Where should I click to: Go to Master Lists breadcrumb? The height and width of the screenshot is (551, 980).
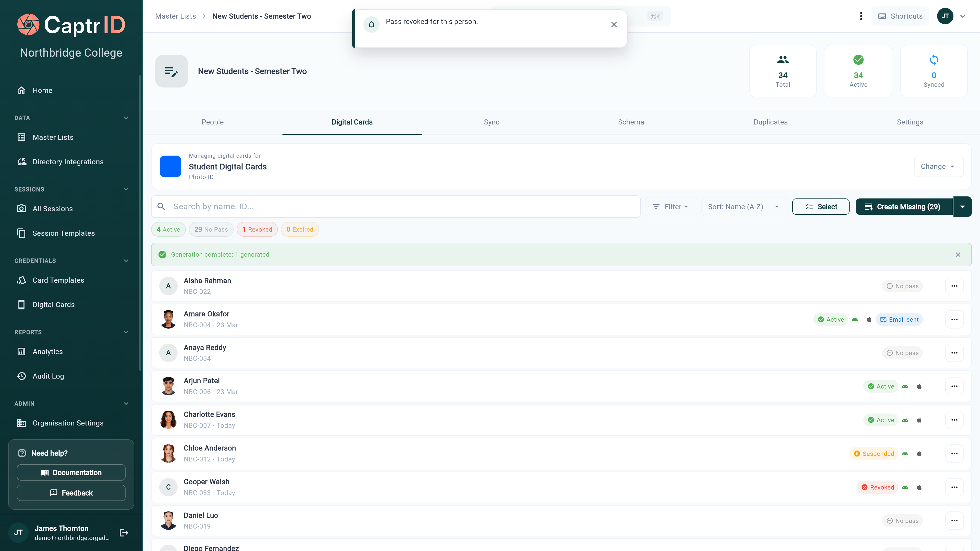pyautogui.click(x=175, y=16)
